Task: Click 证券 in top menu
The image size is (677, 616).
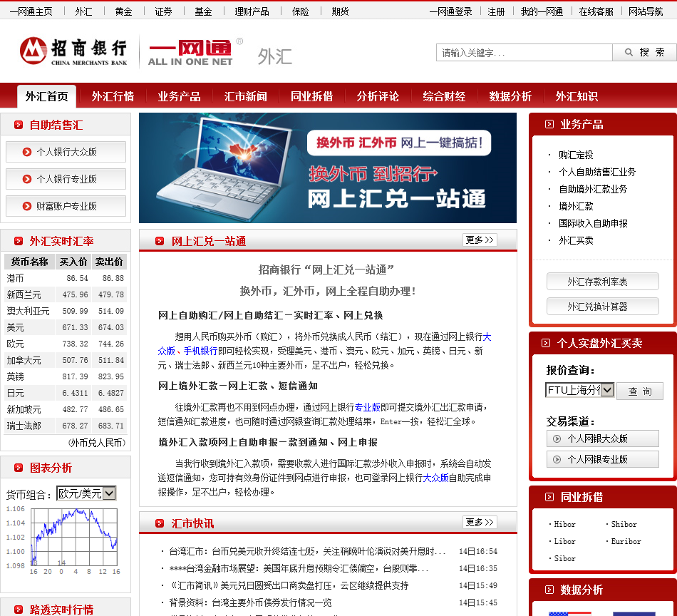Action: pyautogui.click(x=163, y=11)
